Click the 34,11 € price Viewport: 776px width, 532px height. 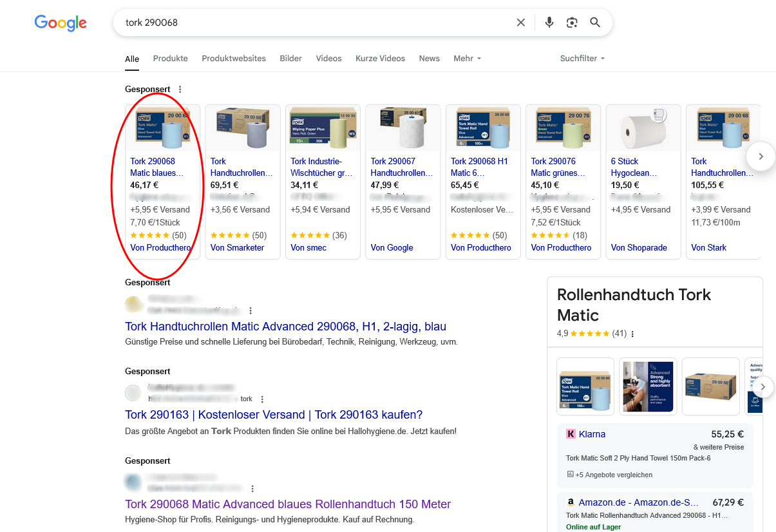point(303,185)
